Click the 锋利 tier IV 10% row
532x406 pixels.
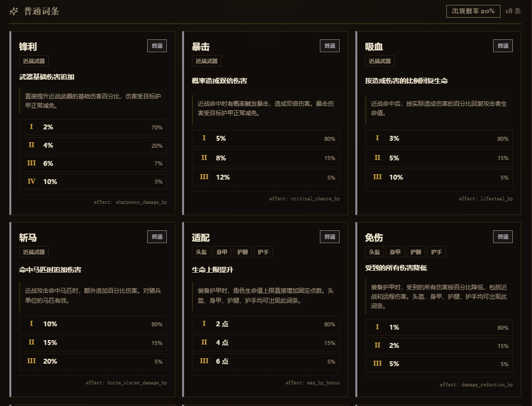[93, 182]
